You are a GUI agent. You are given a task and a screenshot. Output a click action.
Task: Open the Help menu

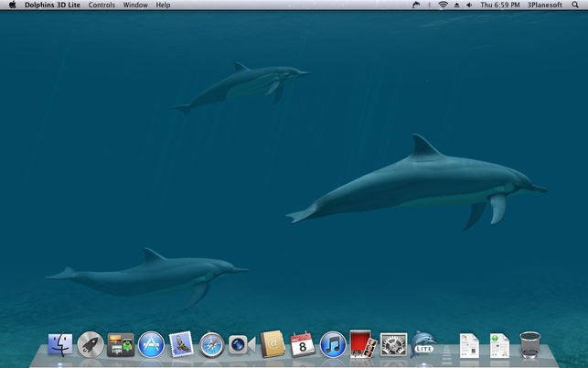[163, 5]
